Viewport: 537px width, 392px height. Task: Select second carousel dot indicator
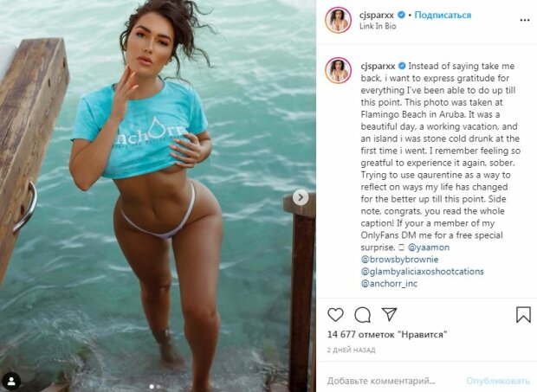pyautogui.click(x=159, y=387)
